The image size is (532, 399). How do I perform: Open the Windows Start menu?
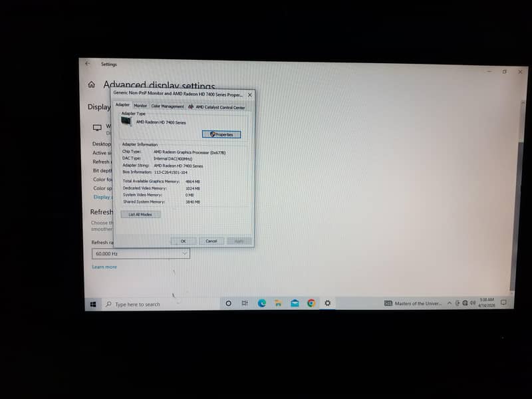pos(93,305)
